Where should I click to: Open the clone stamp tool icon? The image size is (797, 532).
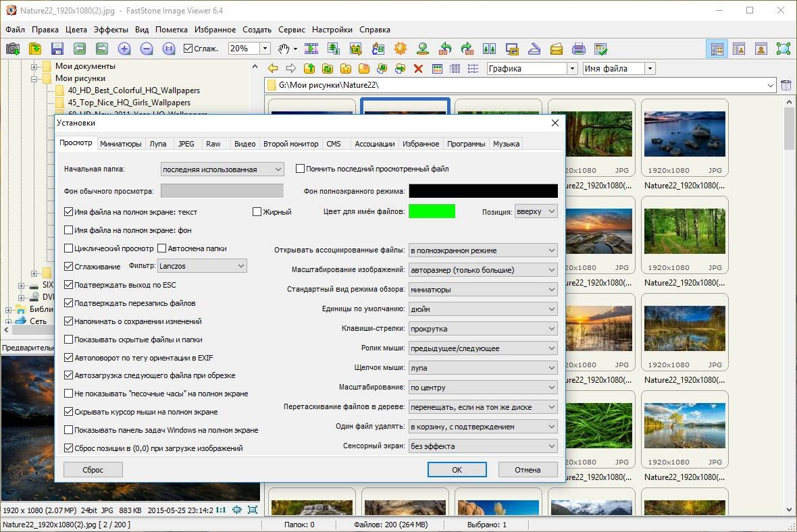coord(422,49)
